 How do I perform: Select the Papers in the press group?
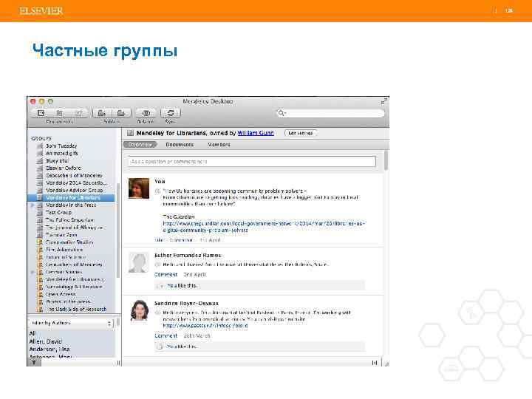tap(68, 301)
